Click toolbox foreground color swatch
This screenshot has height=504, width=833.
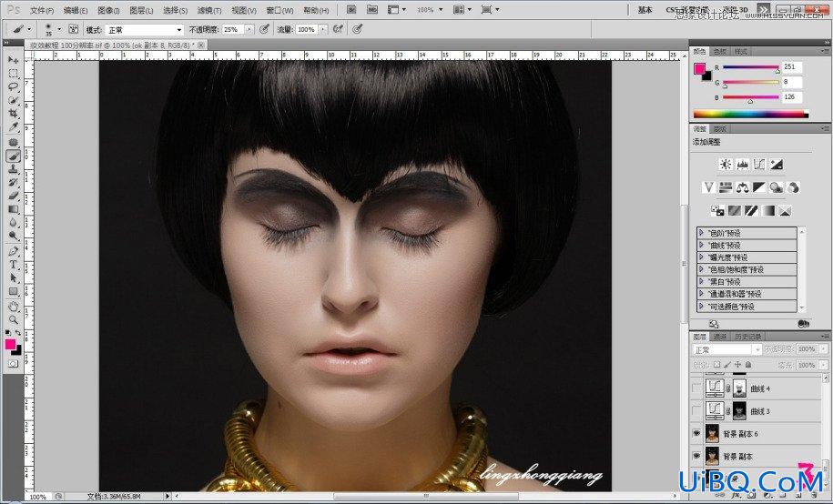point(11,345)
